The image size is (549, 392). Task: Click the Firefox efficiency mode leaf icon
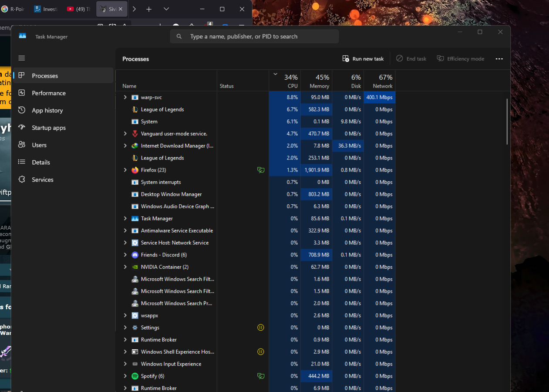[260, 170]
